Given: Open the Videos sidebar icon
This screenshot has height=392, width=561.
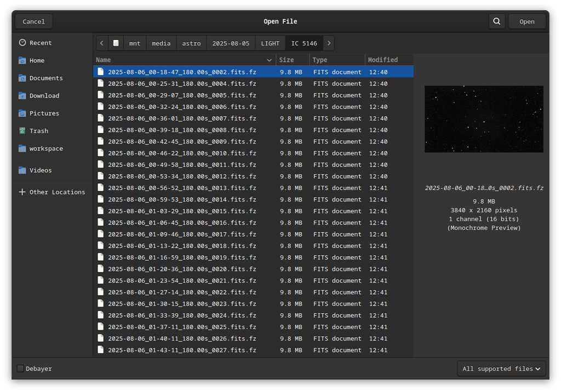Looking at the screenshot, I should [23, 170].
